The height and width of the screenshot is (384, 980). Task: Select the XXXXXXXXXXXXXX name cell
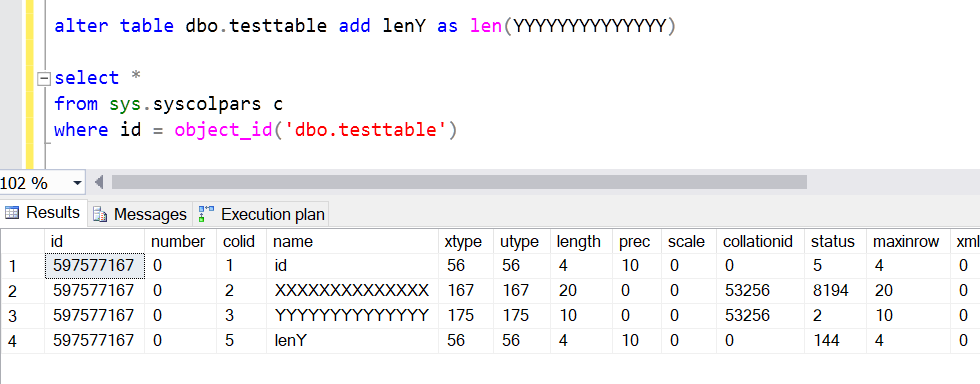(x=352, y=291)
